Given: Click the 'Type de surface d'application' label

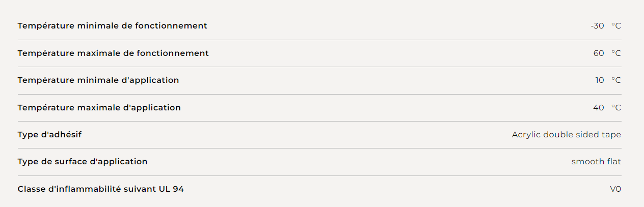Looking at the screenshot, I should pyautogui.click(x=83, y=162).
